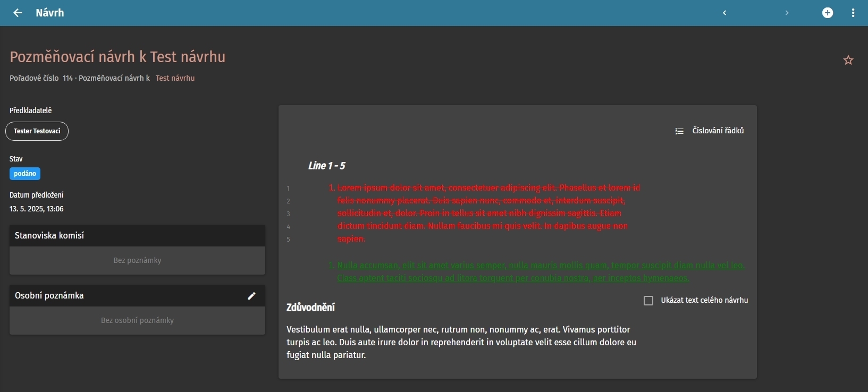Click the Číslování řádků button

(x=709, y=131)
